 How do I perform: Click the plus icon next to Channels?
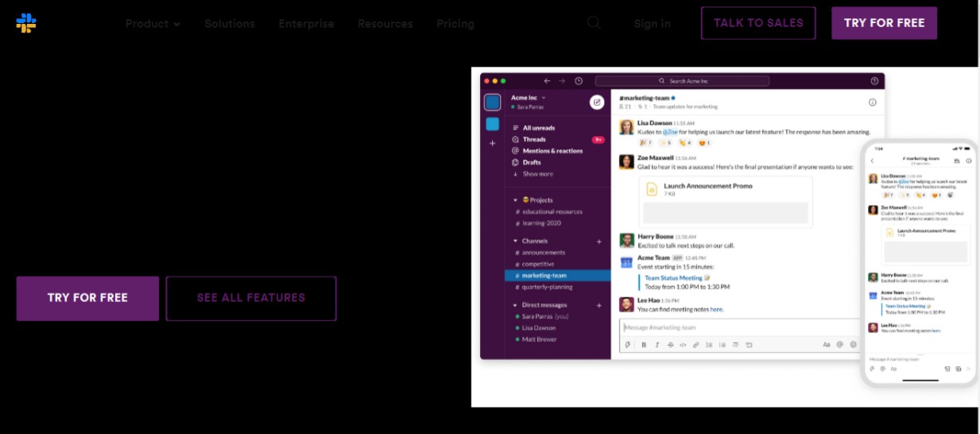[x=599, y=241]
